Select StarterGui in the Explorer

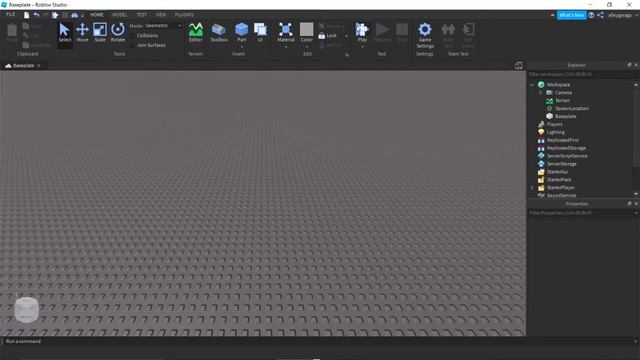click(x=557, y=172)
